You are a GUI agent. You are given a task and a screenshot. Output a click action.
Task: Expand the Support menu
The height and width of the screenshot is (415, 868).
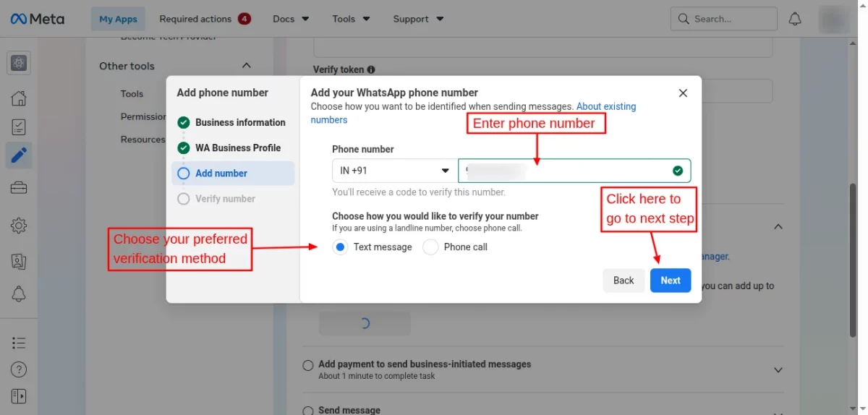click(419, 19)
